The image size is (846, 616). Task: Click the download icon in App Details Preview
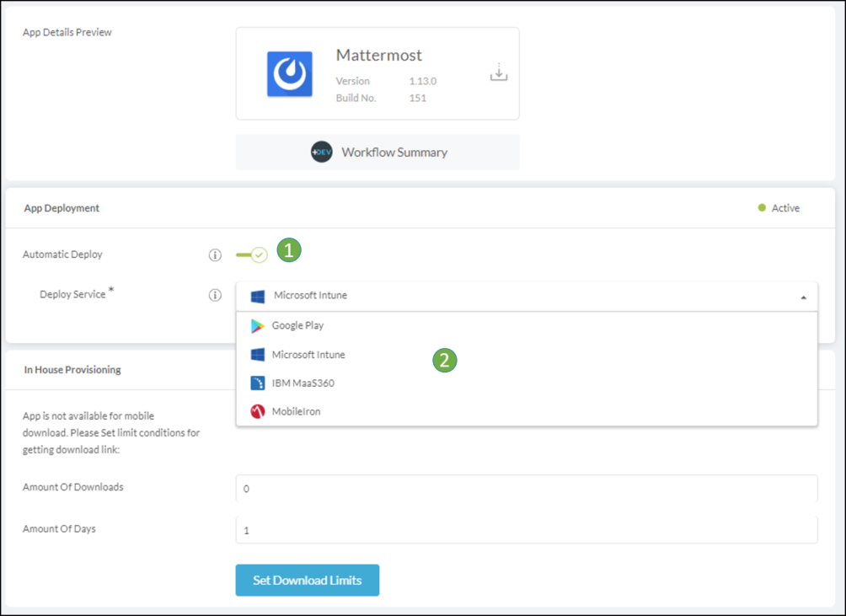pos(499,72)
